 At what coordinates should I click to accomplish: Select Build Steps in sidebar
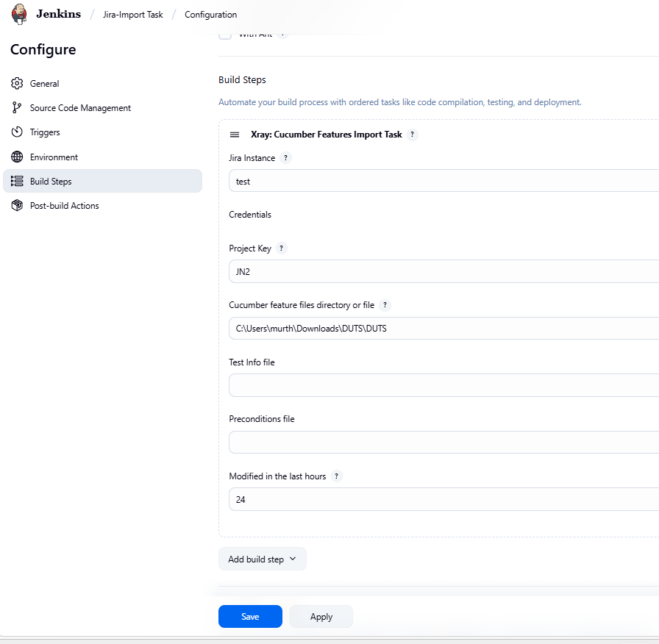pyautogui.click(x=102, y=181)
